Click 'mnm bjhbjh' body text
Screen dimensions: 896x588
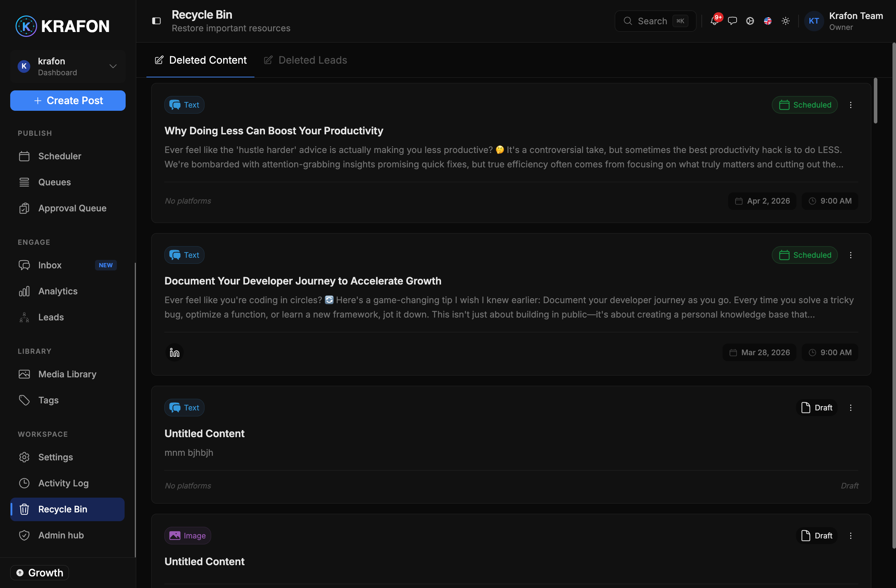point(189,453)
